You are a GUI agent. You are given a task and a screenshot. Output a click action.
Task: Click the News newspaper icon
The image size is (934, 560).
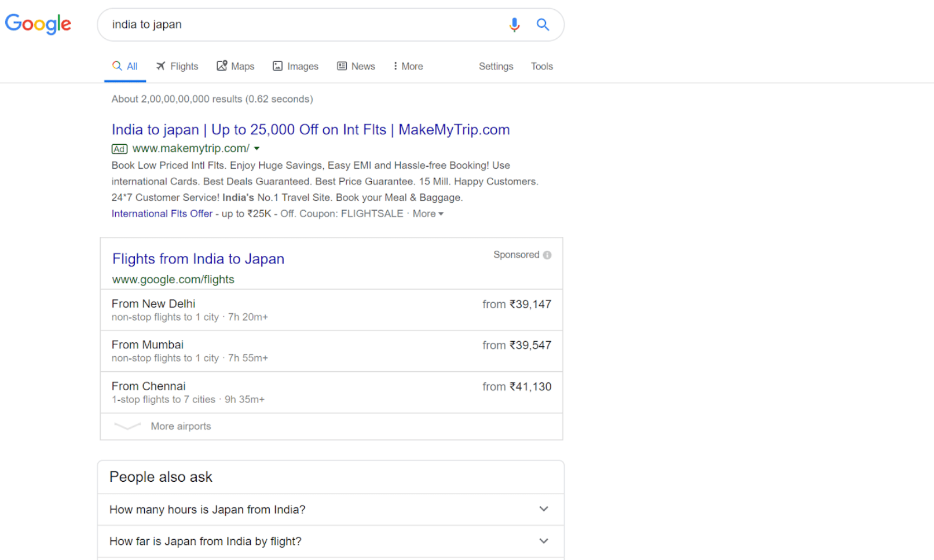point(342,66)
